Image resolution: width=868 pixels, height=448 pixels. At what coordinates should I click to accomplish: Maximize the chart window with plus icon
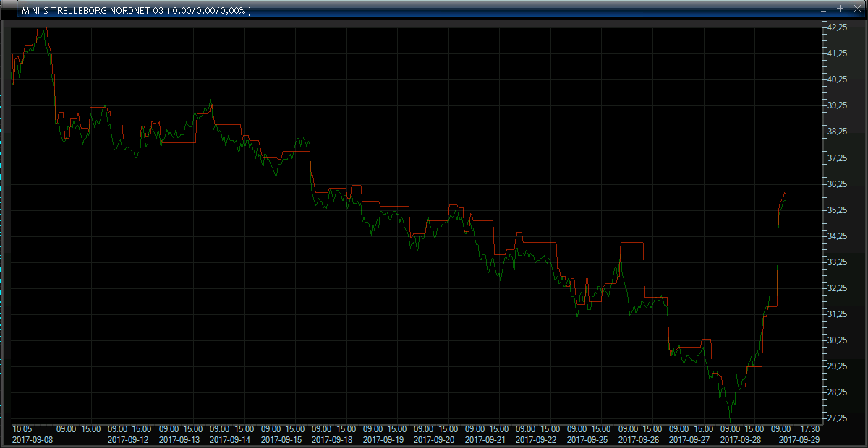839,9
